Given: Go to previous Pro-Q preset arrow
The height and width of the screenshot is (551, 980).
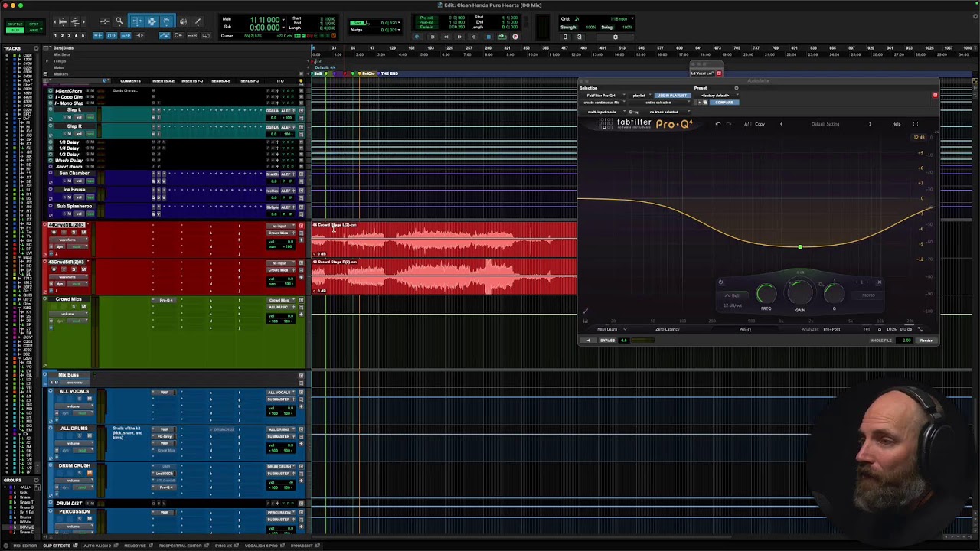Looking at the screenshot, I should 781,124.
